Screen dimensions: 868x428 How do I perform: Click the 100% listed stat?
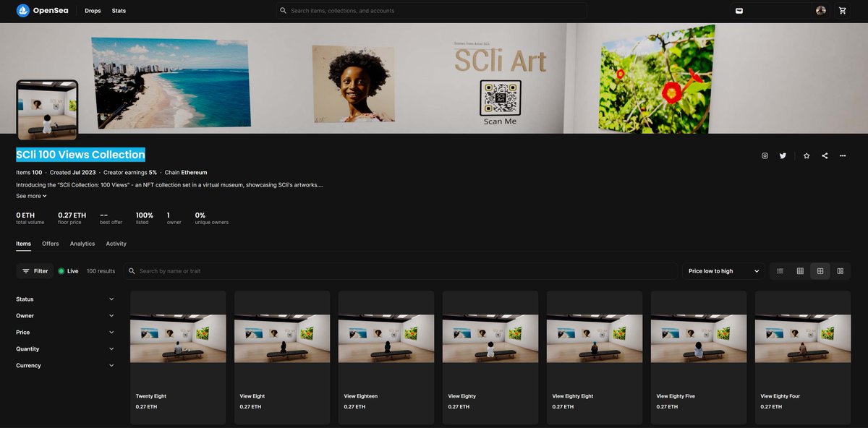[145, 218]
